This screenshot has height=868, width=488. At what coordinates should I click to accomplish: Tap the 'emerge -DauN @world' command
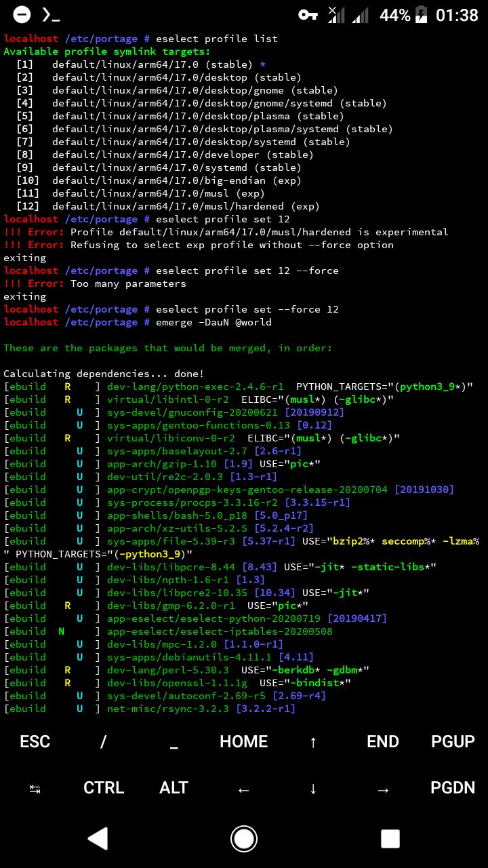click(213, 322)
